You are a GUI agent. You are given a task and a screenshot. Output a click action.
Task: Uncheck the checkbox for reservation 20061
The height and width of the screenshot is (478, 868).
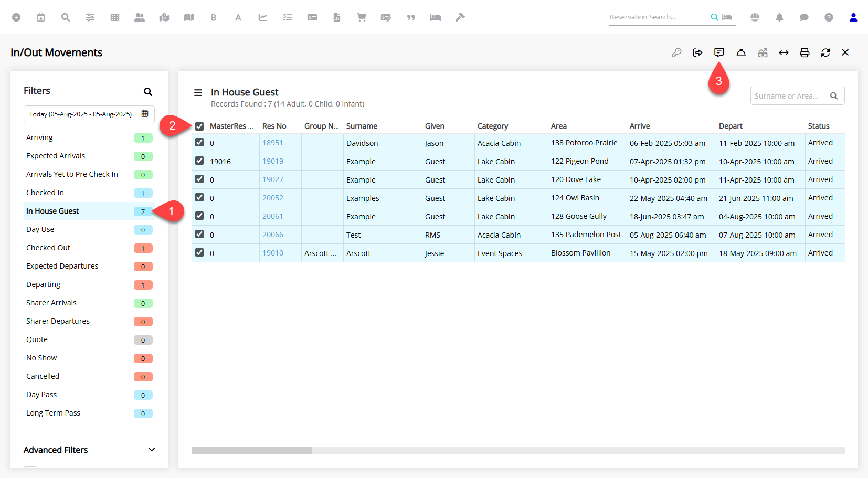[x=199, y=216]
